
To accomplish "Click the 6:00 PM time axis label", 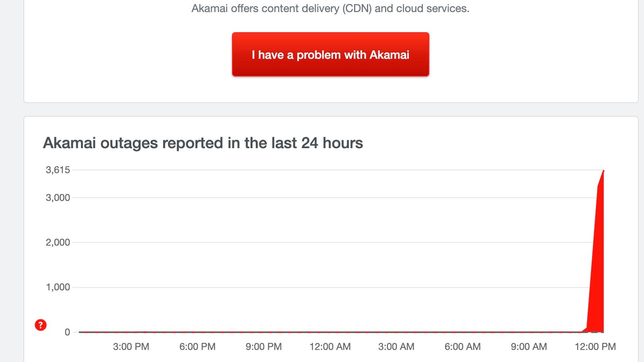I will pyautogui.click(x=197, y=346).
